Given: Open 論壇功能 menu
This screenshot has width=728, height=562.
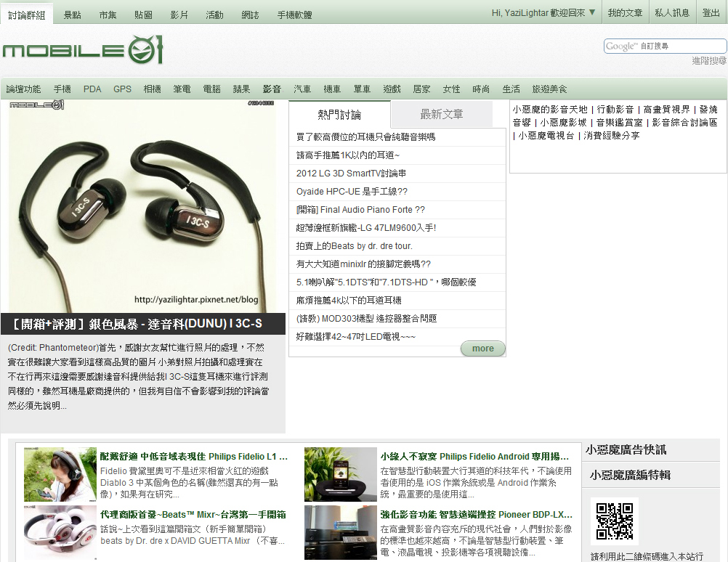Looking at the screenshot, I should (x=24, y=89).
